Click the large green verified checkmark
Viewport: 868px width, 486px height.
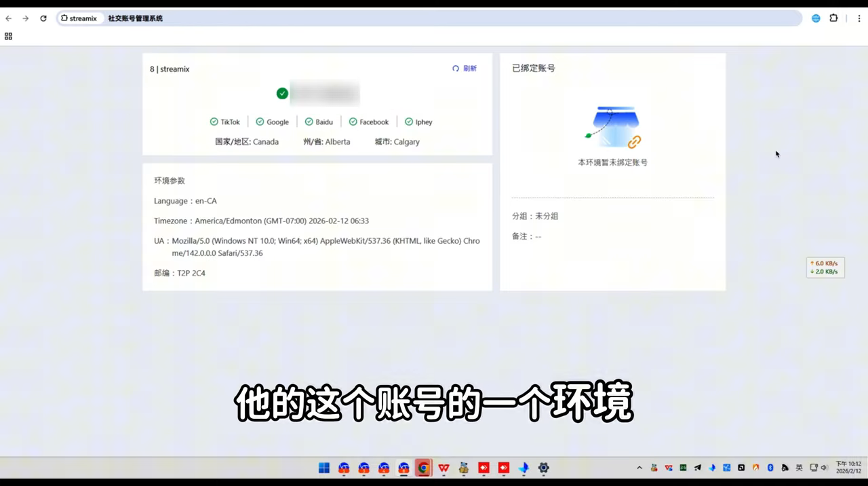click(x=282, y=94)
